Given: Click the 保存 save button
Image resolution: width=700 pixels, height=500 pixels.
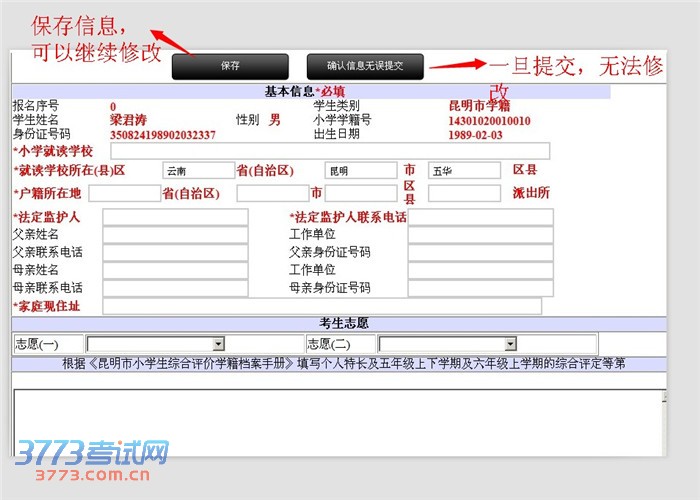Looking at the screenshot, I should click(230, 66).
